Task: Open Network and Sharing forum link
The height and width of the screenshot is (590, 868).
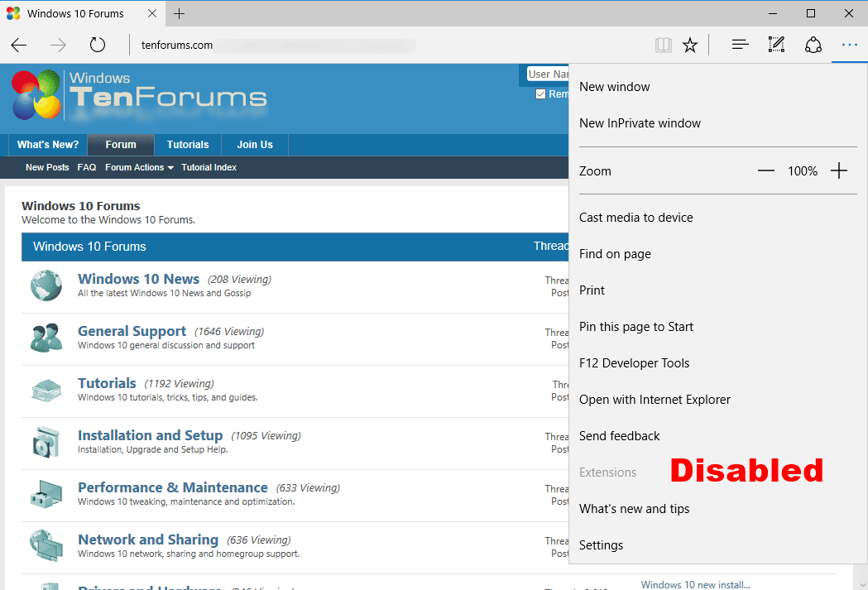Action: tap(148, 540)
